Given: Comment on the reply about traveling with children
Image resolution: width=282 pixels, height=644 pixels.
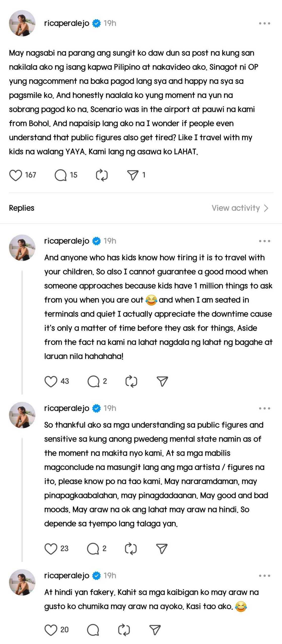Looking at the screenshot, I should coord(93,381).
